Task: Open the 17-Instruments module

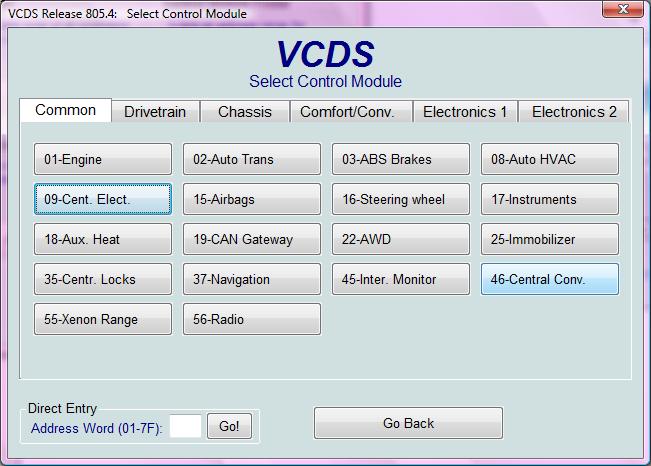Action: point(550,199)
